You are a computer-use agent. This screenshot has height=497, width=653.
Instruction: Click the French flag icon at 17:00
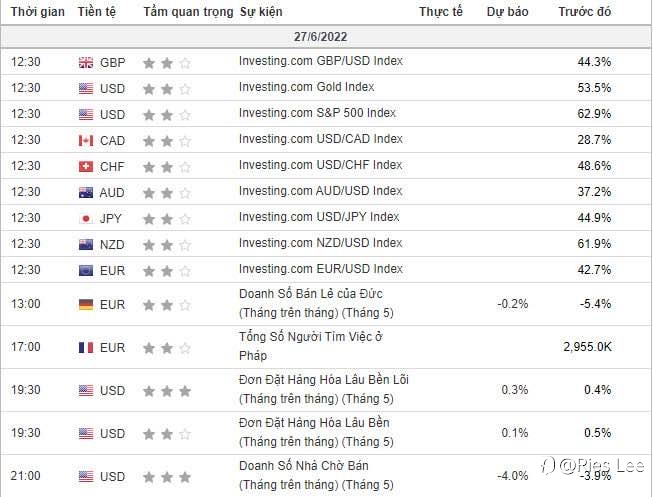[x=86, y=347]
